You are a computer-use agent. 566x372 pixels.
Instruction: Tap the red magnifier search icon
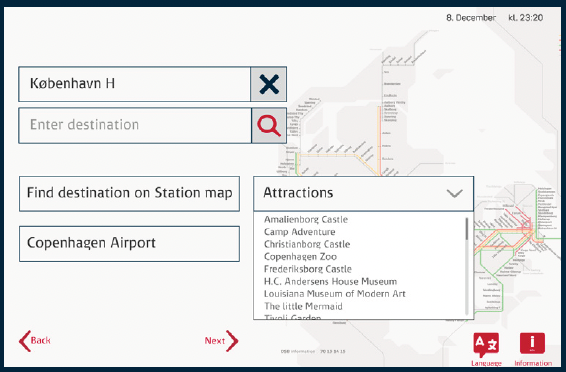269,126
